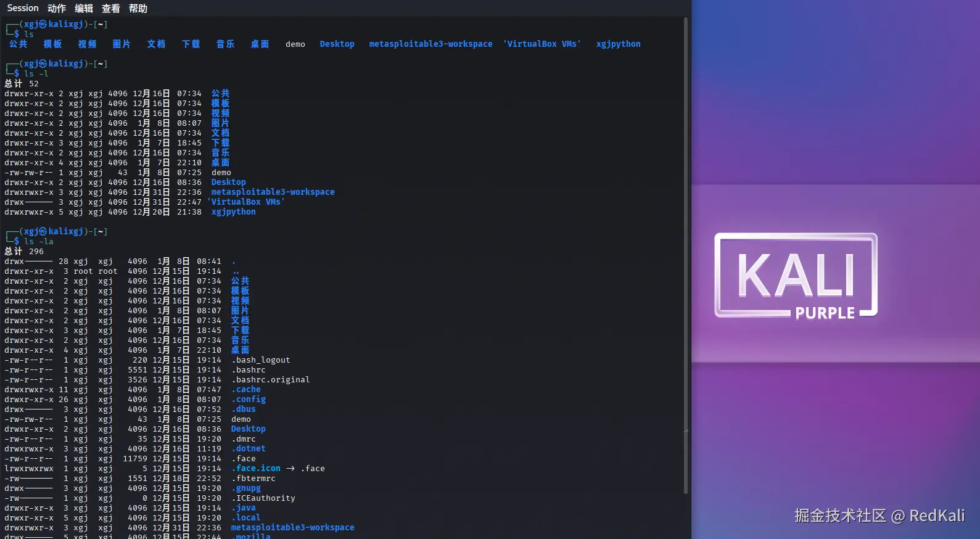Screen dimensions: 980x539
Task: Open the 帮助 menu
Action: pos(138,8)
